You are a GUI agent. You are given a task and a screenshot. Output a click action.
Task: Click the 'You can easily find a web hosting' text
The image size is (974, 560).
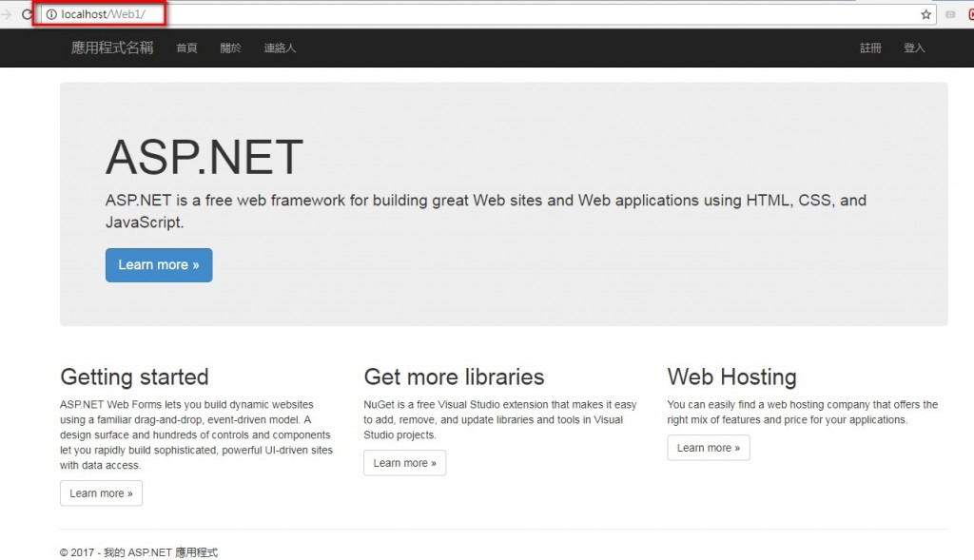coord(803,413)
